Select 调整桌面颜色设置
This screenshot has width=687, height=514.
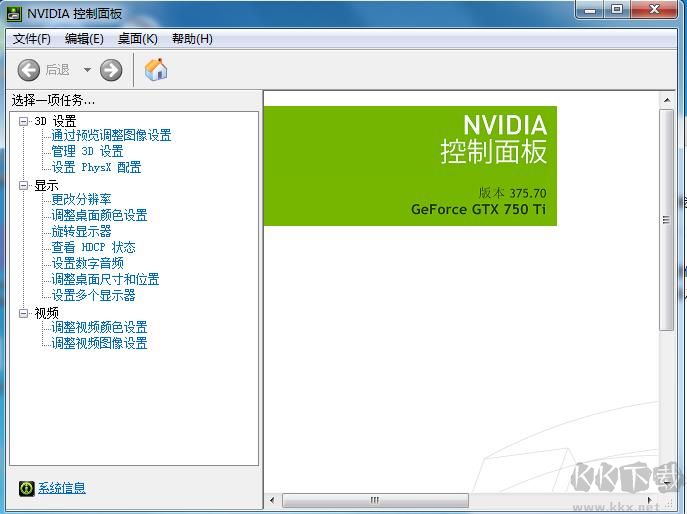[99, 215]
